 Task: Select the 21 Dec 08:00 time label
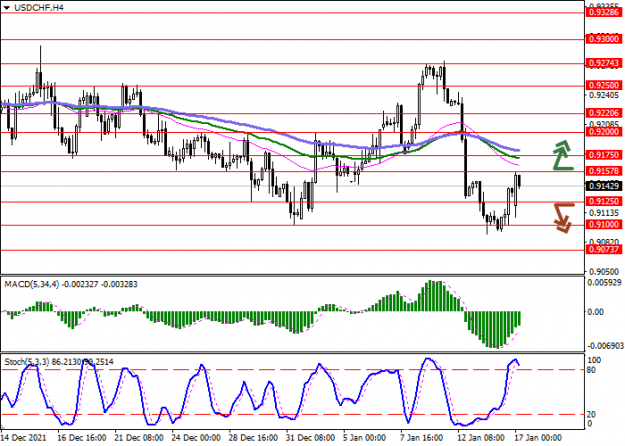click(x=140, y=438)
